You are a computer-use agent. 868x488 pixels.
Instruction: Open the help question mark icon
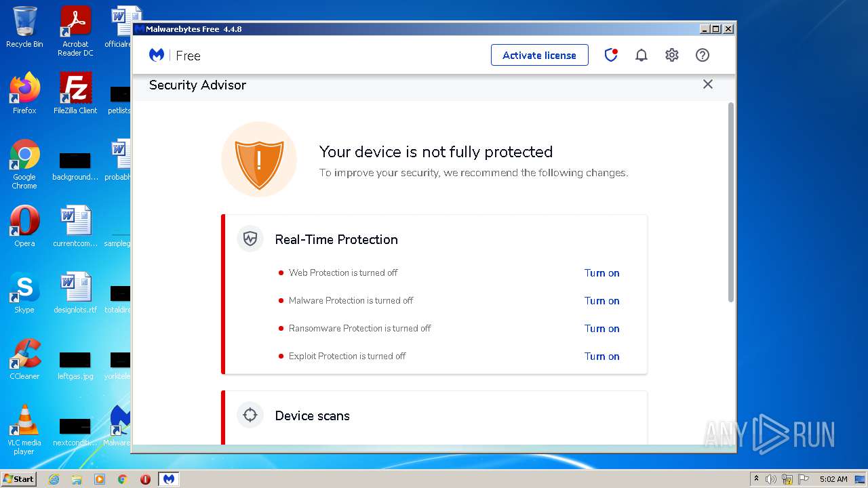click(x=703, y=56)
